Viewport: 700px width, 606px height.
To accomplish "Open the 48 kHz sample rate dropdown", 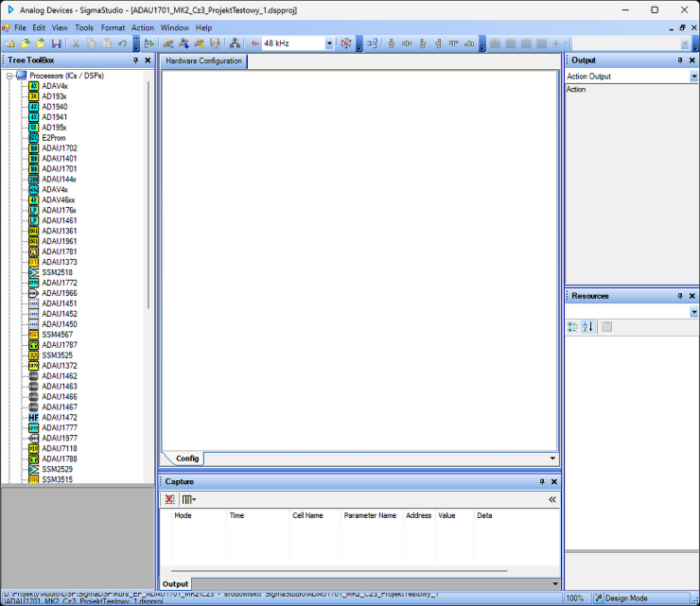I will click(329, 43).
